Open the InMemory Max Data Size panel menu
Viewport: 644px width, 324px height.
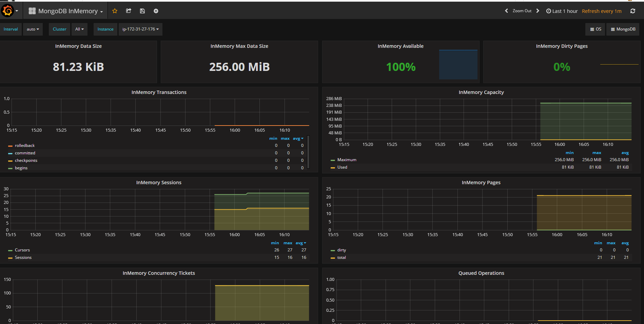pyautogui.click(x=239, y=46)
